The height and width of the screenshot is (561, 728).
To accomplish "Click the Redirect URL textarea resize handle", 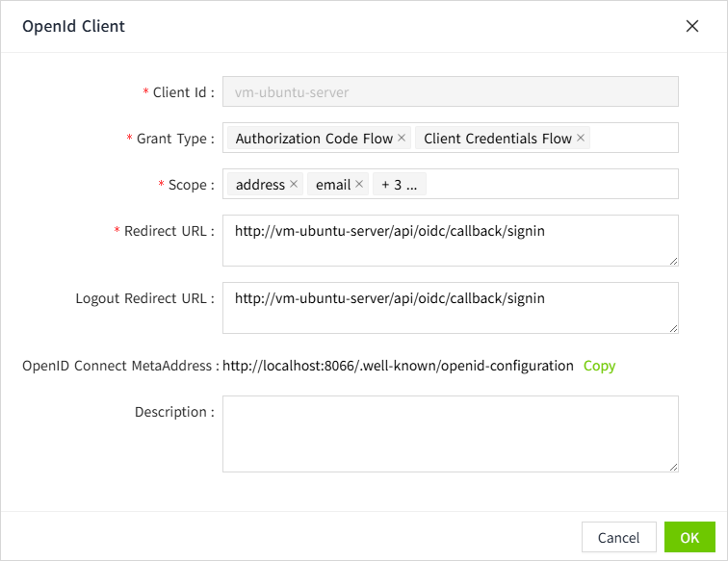I will pos(673,261).
